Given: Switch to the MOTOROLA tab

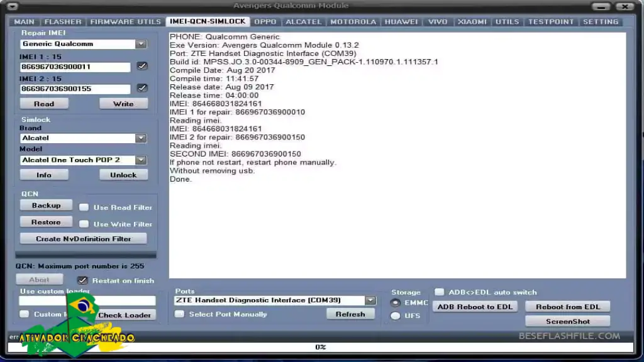Looking at the screenshot, I should pos(353,22).
